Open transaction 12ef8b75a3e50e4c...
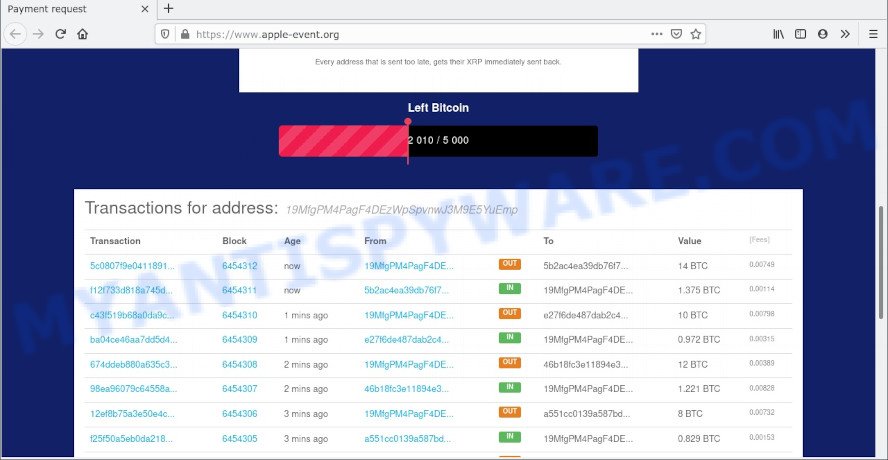This screenshot has width=888, height=460. tap(132, 414)
